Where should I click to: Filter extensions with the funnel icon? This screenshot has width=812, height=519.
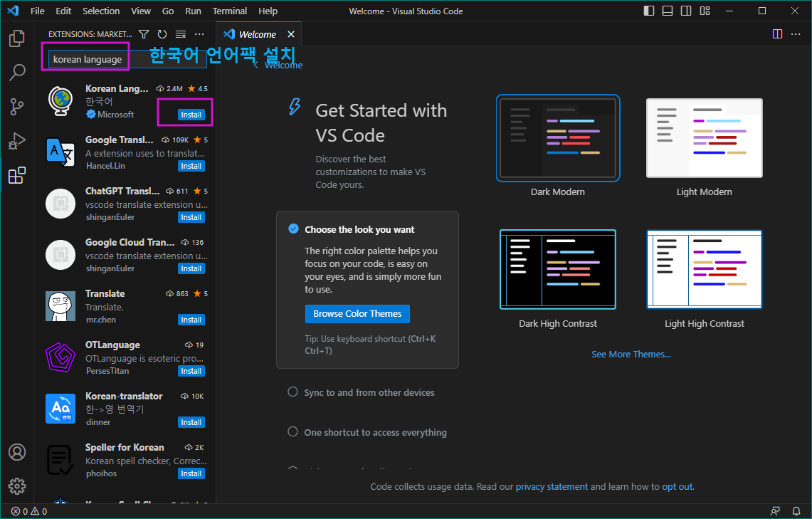[144, 34]
